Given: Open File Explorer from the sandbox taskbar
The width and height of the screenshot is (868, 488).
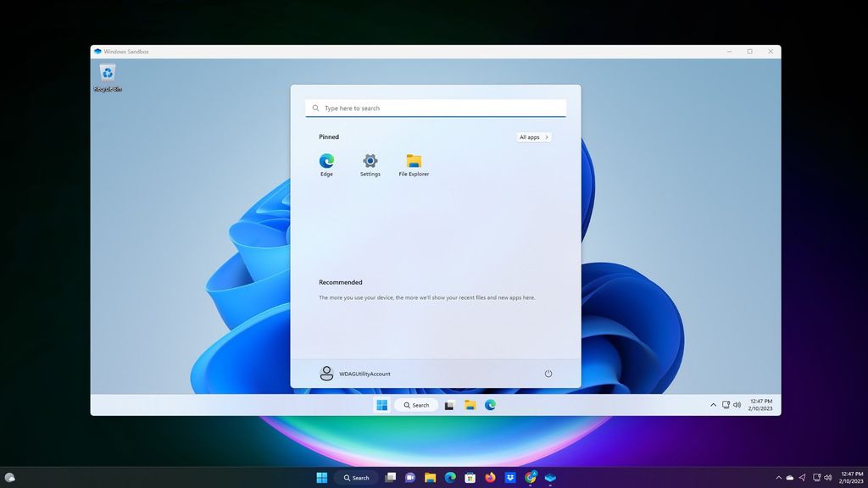Looking at the screenshot, I should [470, 405].
